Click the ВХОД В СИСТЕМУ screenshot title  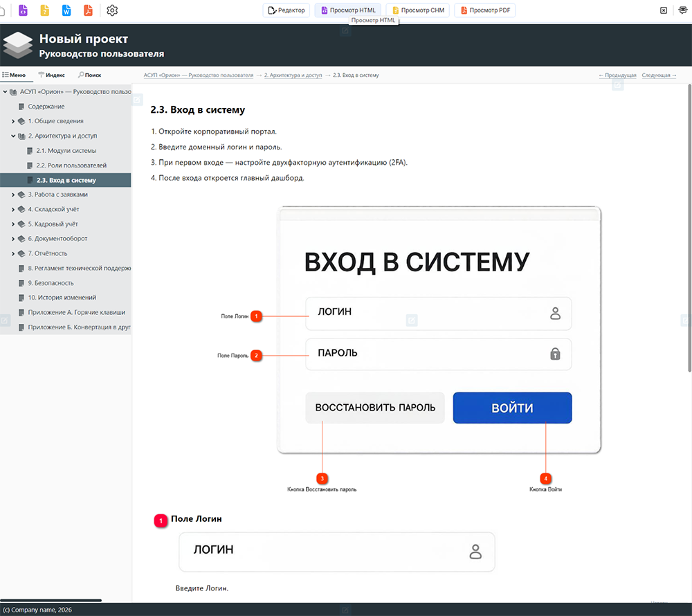click(x=417, y=262)
